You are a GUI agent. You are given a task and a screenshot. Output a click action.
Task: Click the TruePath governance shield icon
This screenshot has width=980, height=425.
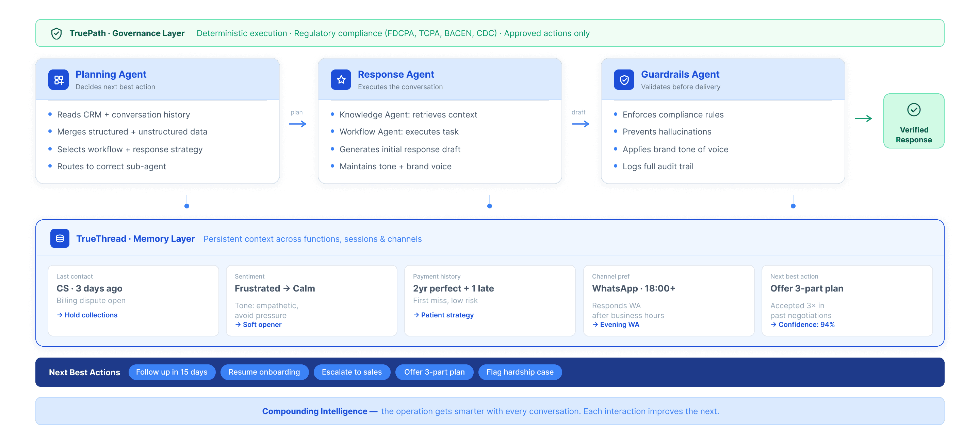(56, 33)
